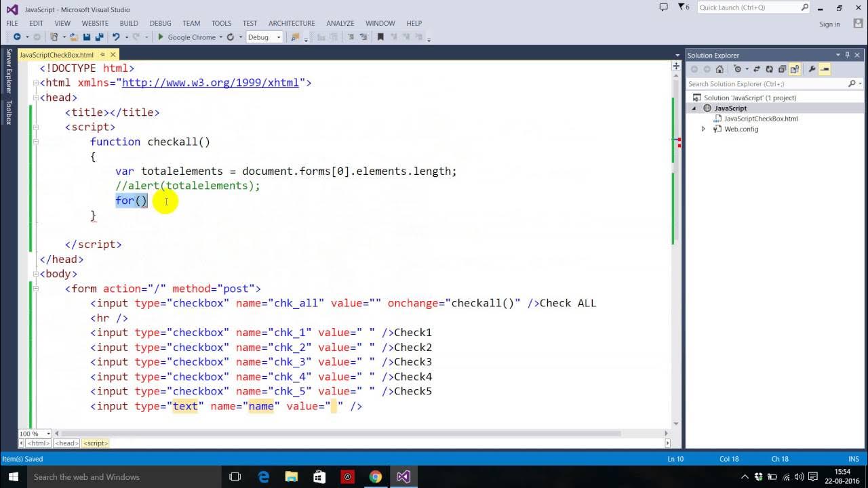Click Collapse All icon in Solution Explorer
This screenshot has height=488, width=868.
pos(782,69)
